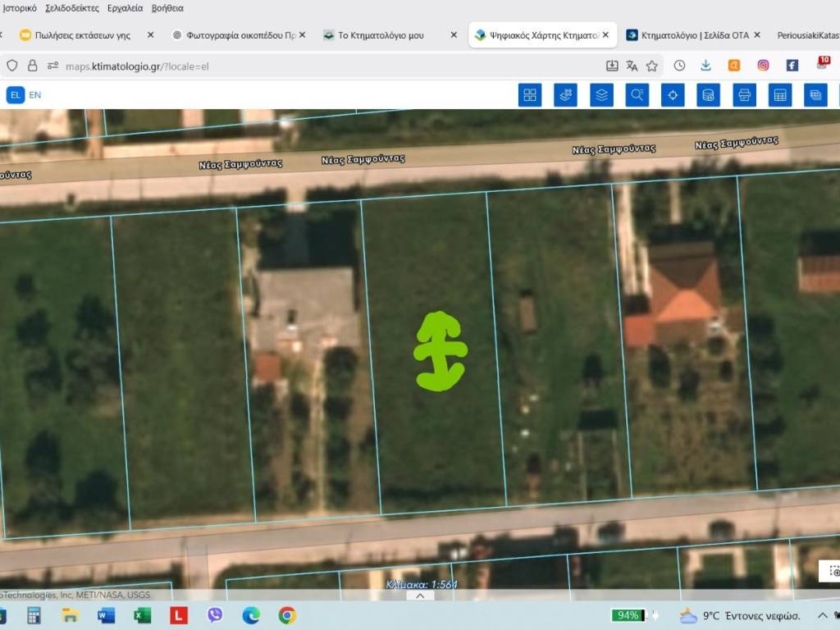This screenshot has height=630, width=840.
Task: Click the locate crosshair tool
Action: [x=673, y=95]
